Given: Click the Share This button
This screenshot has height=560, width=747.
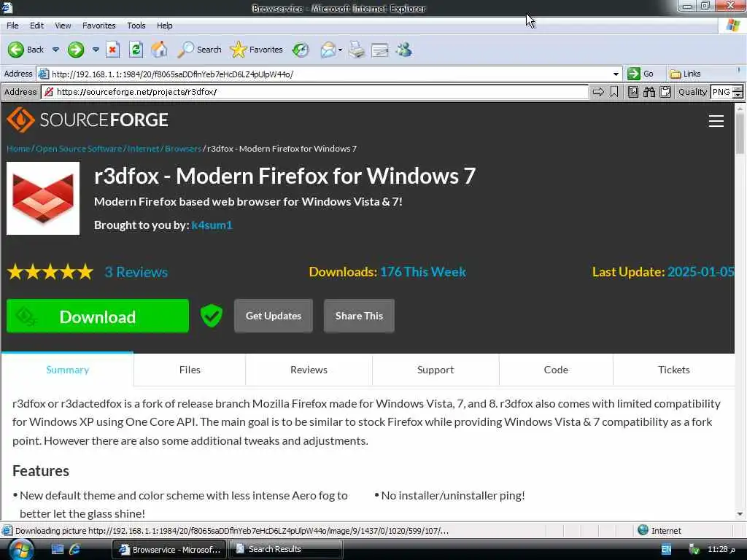Looking at the screenshot, I should click(359, 316).
